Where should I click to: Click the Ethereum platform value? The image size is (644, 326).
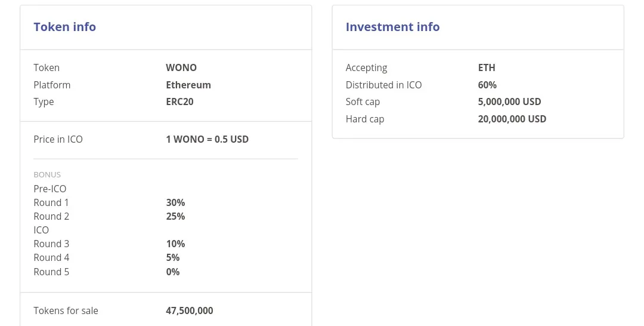[188, 85]
